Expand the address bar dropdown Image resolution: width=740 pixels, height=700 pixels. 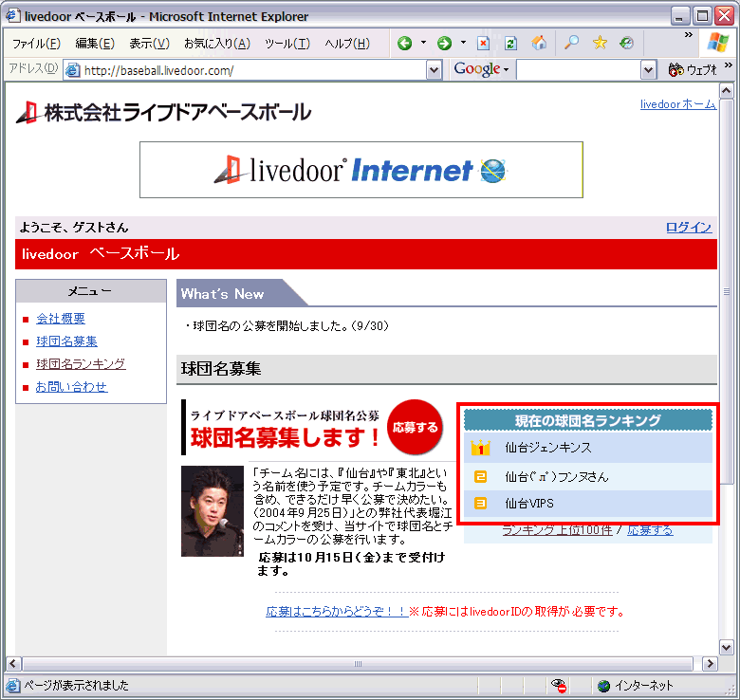tap(434, 70)
